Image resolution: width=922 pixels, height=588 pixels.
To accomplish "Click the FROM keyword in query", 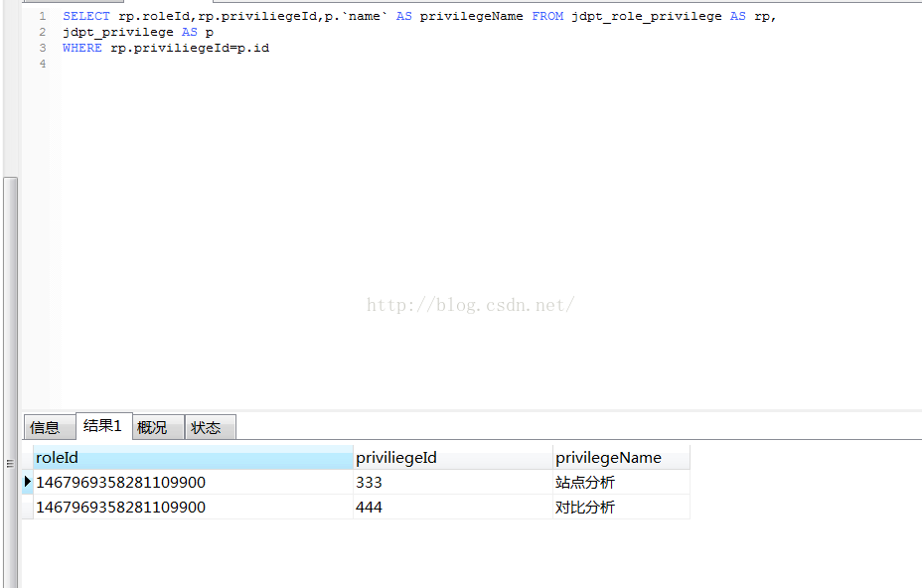I will 547,17.
